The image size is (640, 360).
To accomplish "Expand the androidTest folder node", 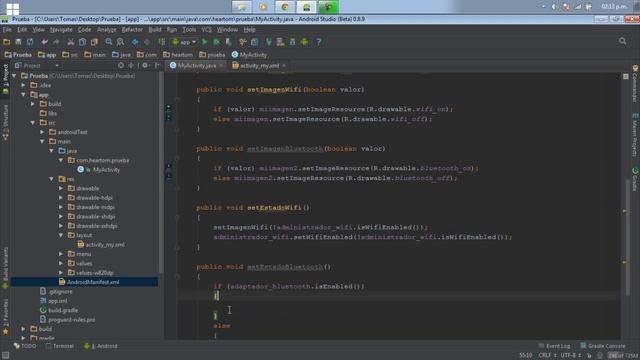I will pyautogui.click(x=42, y=132).
